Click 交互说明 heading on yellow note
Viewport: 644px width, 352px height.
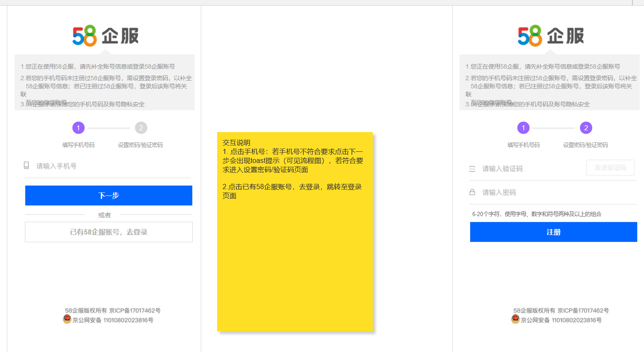pyautogui.click(x=236, y=143)
